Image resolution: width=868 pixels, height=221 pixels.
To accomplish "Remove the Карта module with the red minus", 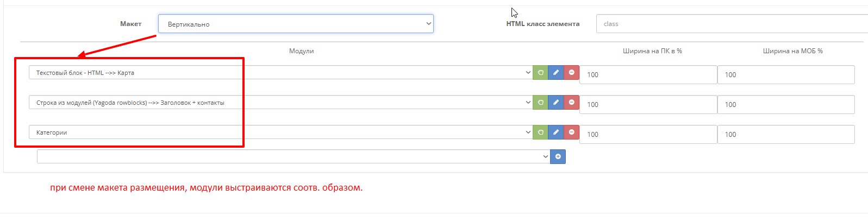I will (571, 72).
